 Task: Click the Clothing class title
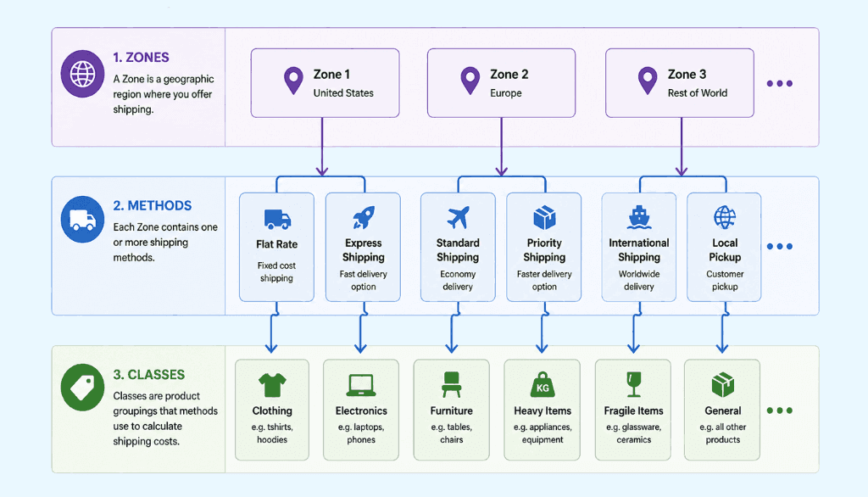pyautogui.click(x=272, y=410)
